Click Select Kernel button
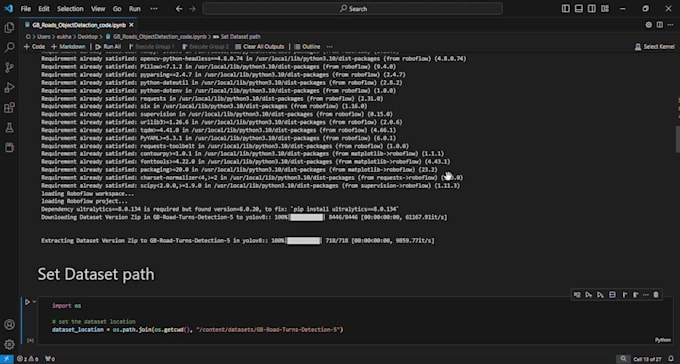This screenshot has width=680, height=364. 655,46
